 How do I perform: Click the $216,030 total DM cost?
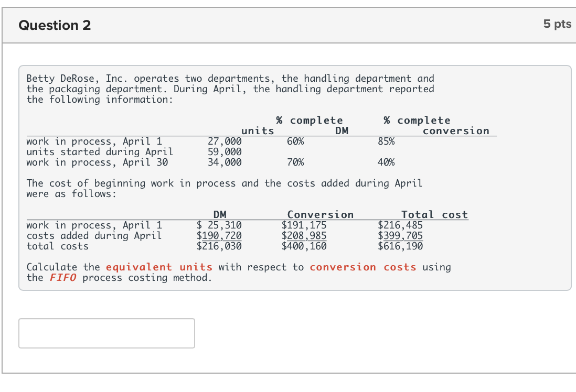click(219, 246)
